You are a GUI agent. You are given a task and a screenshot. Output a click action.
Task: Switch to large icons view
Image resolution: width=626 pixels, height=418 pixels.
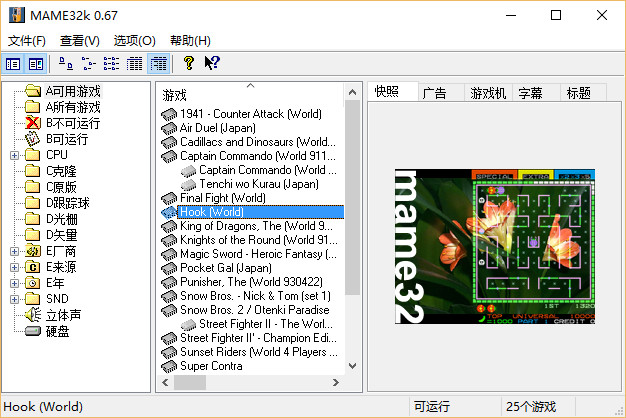[x=66, y=64]
